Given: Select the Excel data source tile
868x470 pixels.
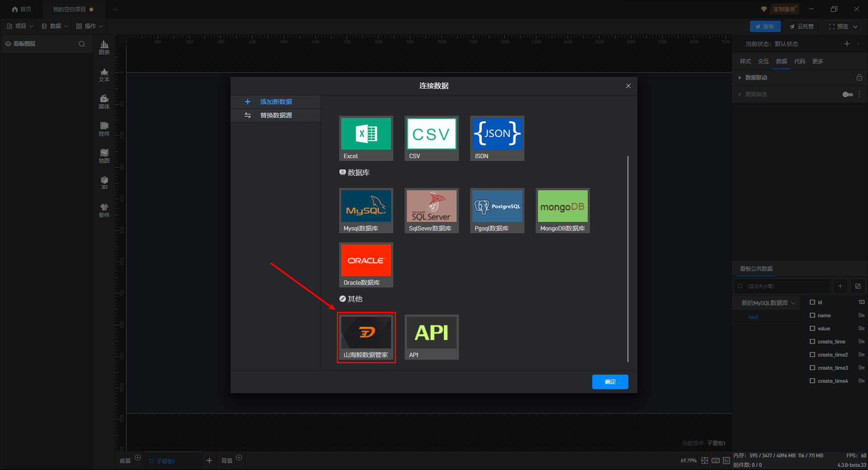Looking at the screenshot, I should pos(366,138).
